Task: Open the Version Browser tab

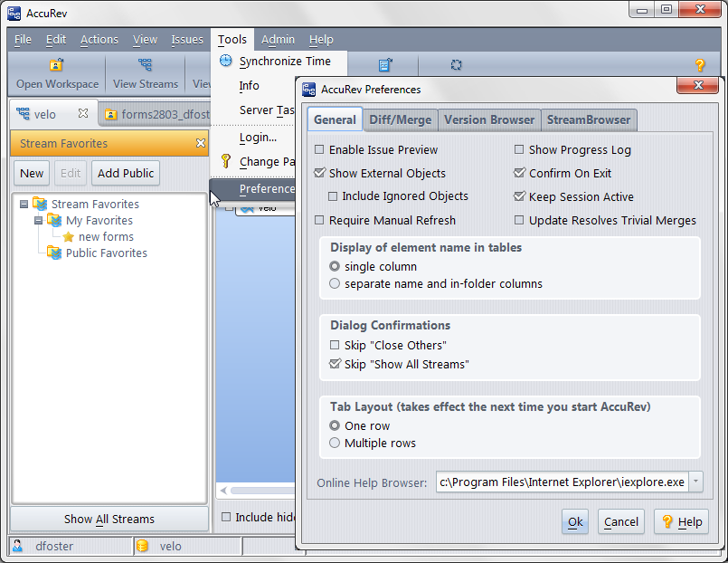Action: click(x=489, y=119)
